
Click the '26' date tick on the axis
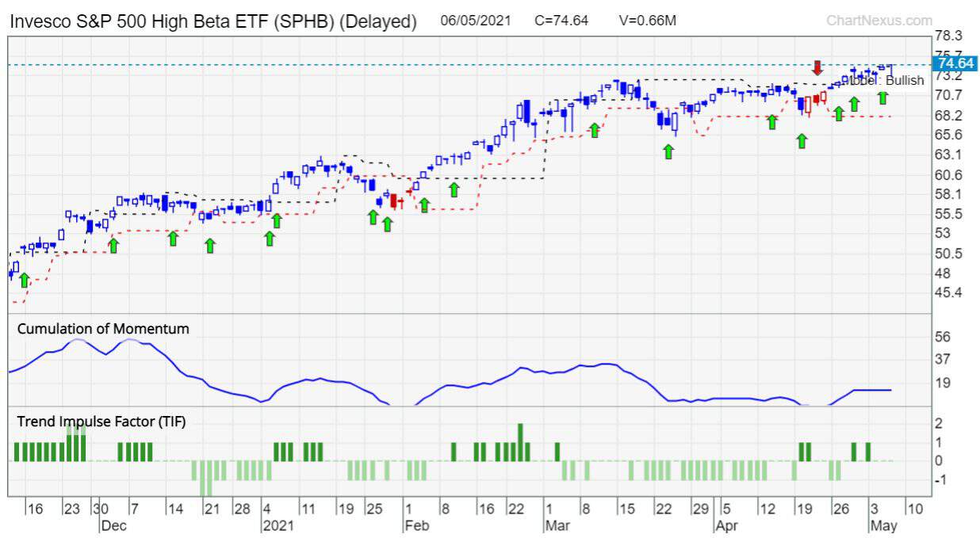[x=842, y=509]
